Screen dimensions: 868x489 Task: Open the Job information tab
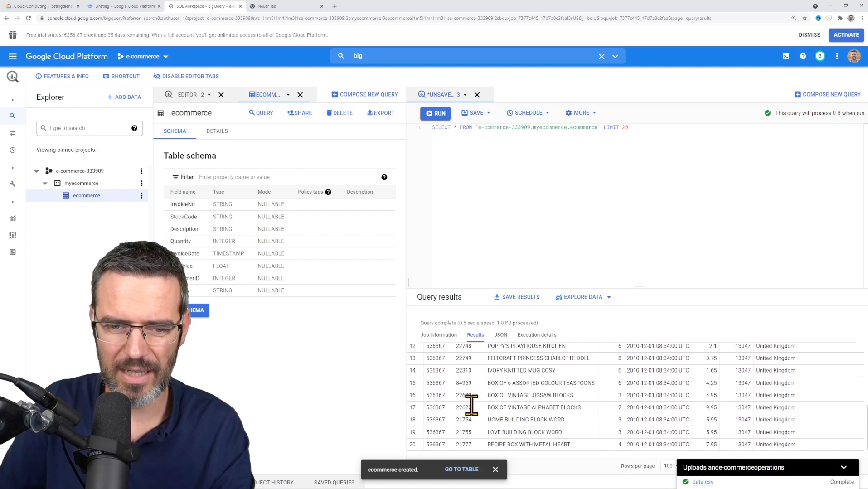[438, 335]
